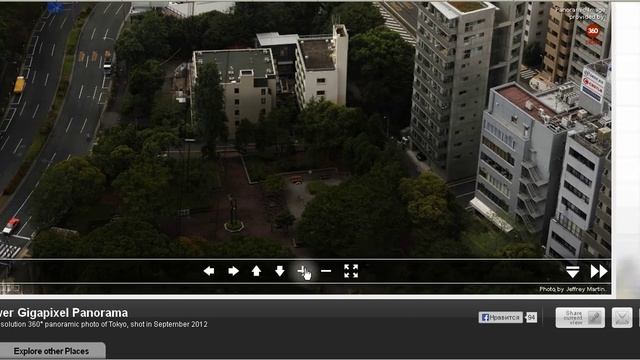Pan the panorama left with the arrow
Viewport: 640px width, 360px height.
[209, 271]
